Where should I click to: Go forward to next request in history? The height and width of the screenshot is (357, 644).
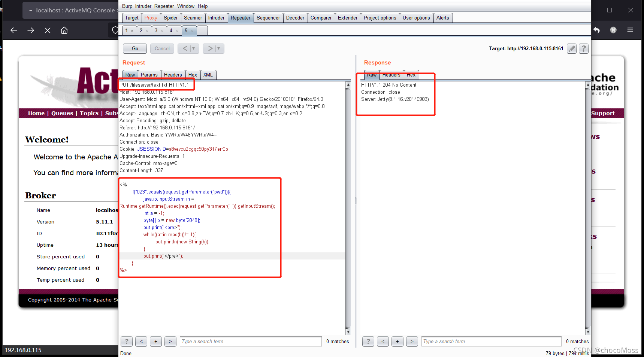pos(210,48)
